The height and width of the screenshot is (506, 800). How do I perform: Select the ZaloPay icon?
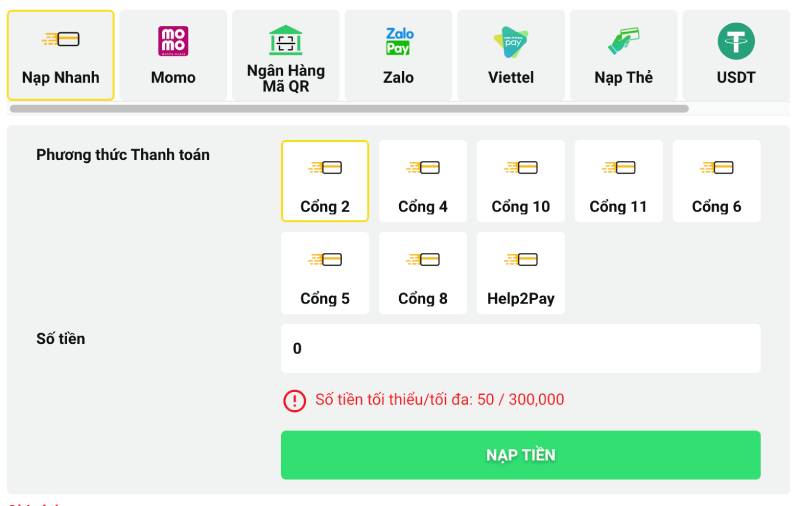[398, 41]
